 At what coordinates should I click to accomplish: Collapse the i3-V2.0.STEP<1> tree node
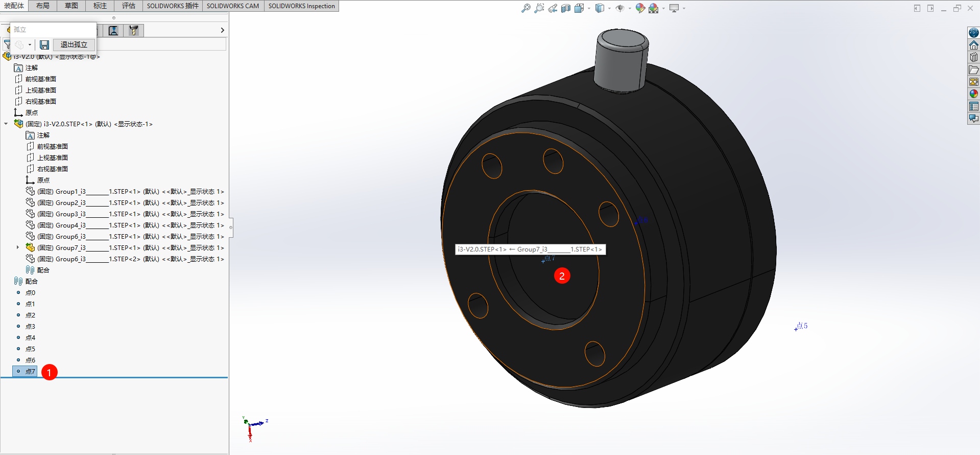pos(6,124)
